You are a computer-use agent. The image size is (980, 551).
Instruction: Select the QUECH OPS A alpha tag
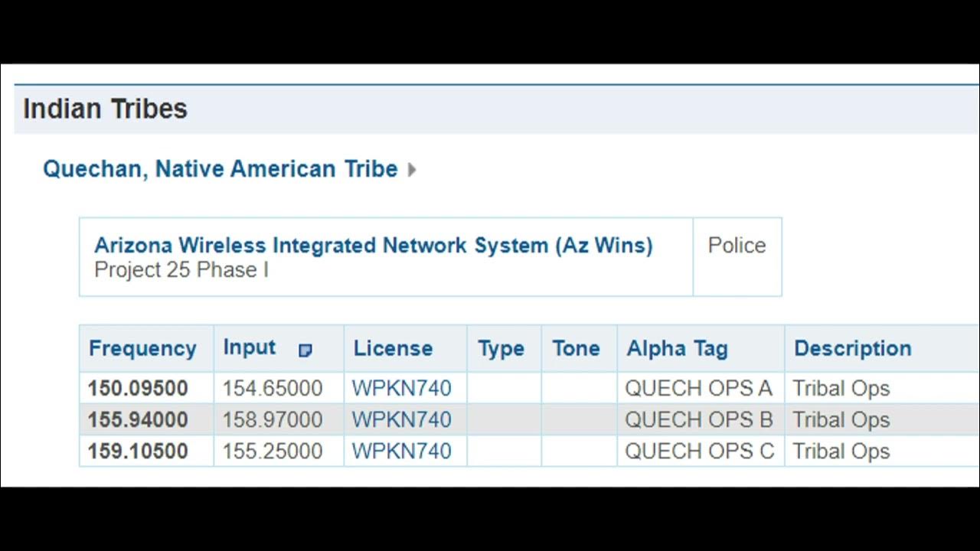click(698, 388)
